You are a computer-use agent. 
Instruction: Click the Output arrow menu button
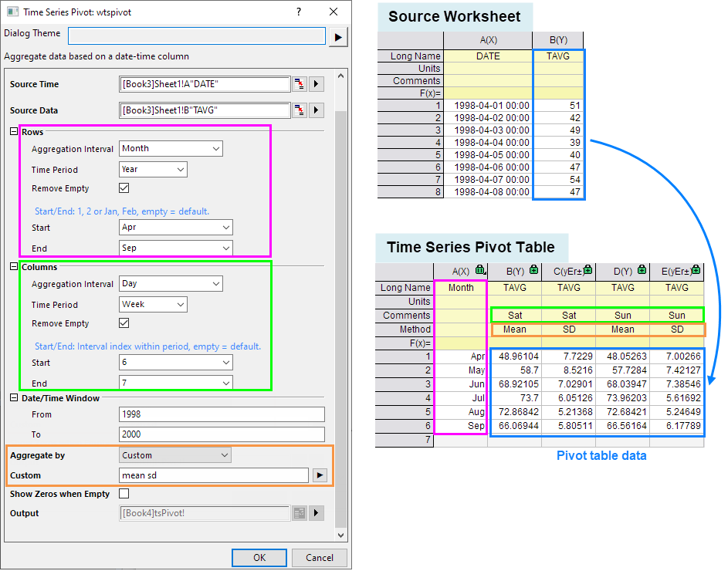(x=317, y=513)
